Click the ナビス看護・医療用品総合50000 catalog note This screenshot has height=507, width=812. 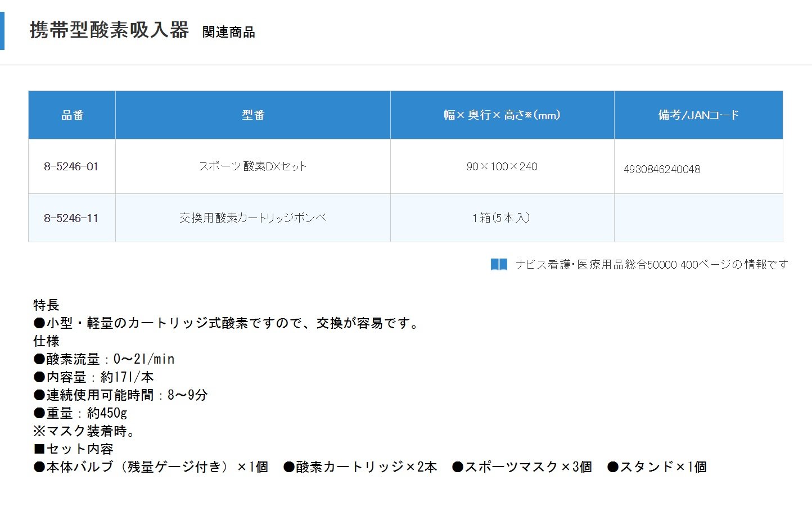pos(652,264)
